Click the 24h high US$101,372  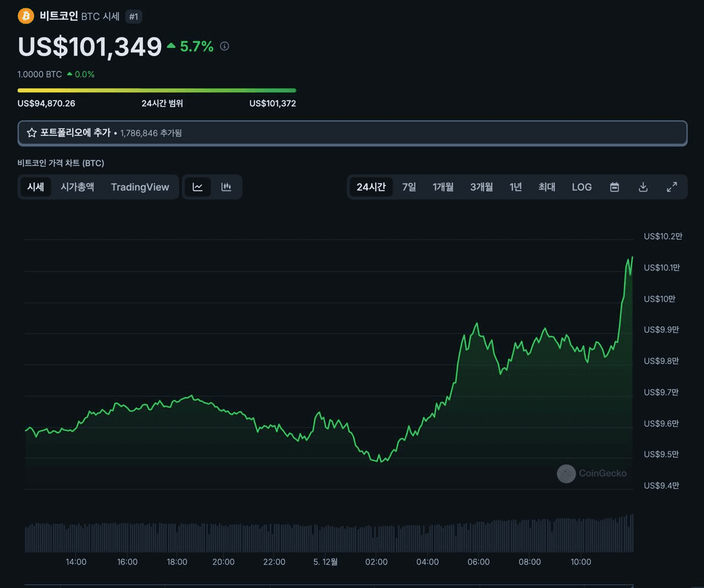point(273,103)
